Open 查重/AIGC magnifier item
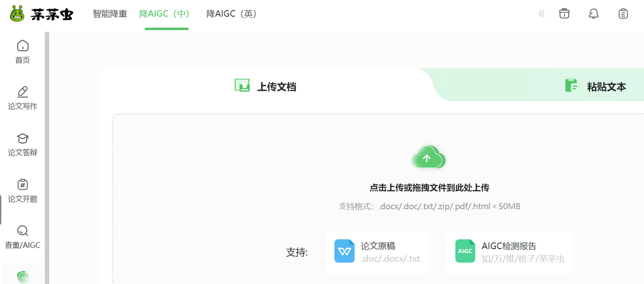The image size is (644, 284). coord(23,237)
